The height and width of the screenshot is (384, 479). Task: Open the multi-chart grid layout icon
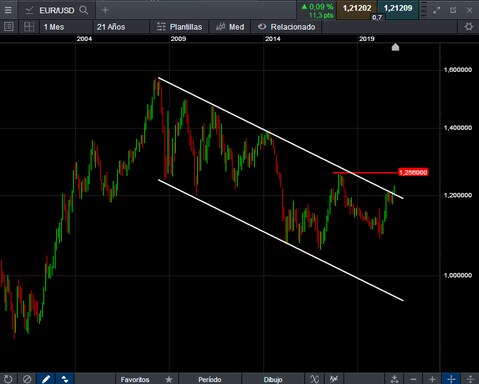coord(29,27)
